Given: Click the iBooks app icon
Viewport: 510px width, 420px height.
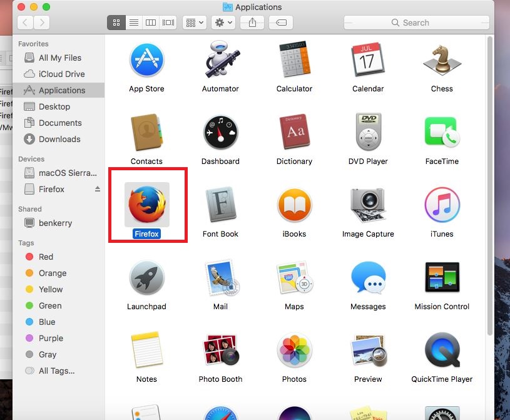Looking at the screenshot, I should [x=294, y=205].
